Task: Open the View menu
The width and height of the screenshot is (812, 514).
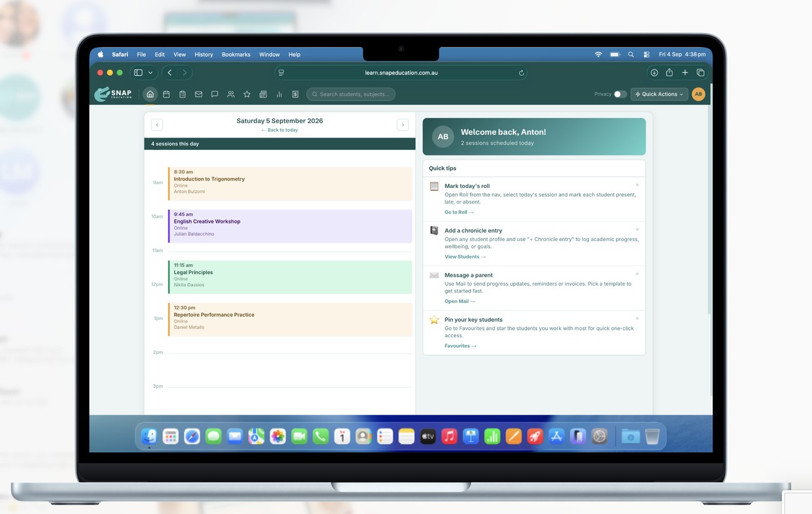Action: click(179, 54)
